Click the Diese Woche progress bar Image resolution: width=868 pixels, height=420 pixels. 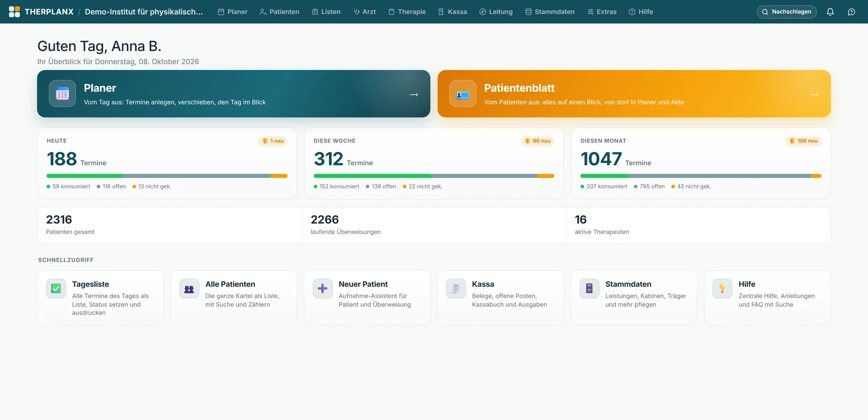click(434, 176)
